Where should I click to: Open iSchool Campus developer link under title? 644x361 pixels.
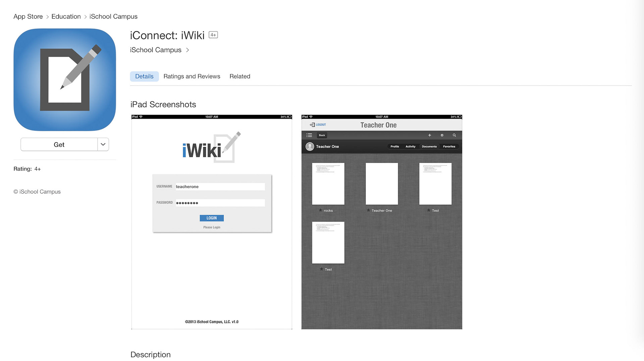(156, 50)
